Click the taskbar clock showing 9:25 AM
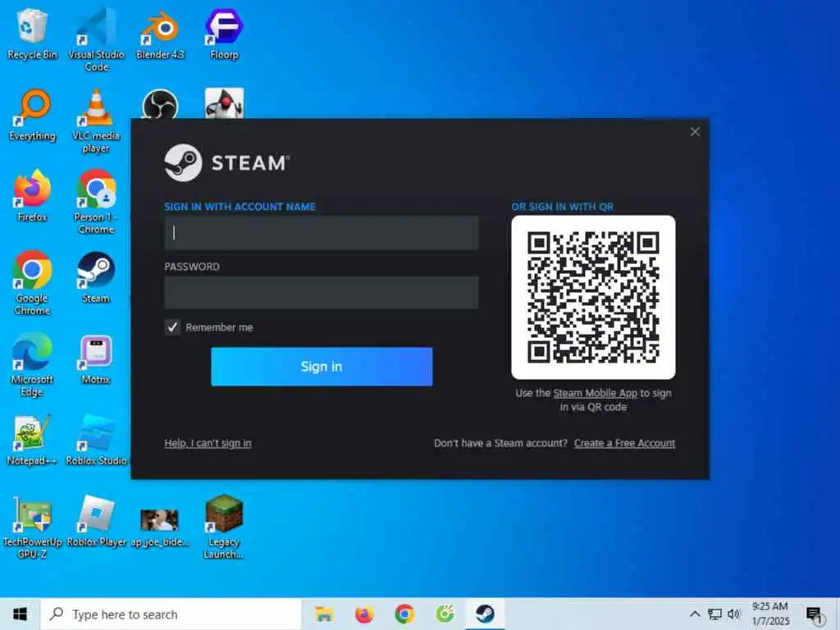This screenshot has height=630, width=840. (x=770, y=614)
